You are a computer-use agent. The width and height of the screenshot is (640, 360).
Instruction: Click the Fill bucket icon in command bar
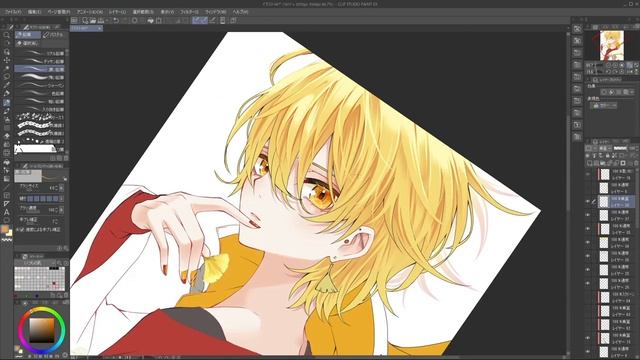click(151, 20)
